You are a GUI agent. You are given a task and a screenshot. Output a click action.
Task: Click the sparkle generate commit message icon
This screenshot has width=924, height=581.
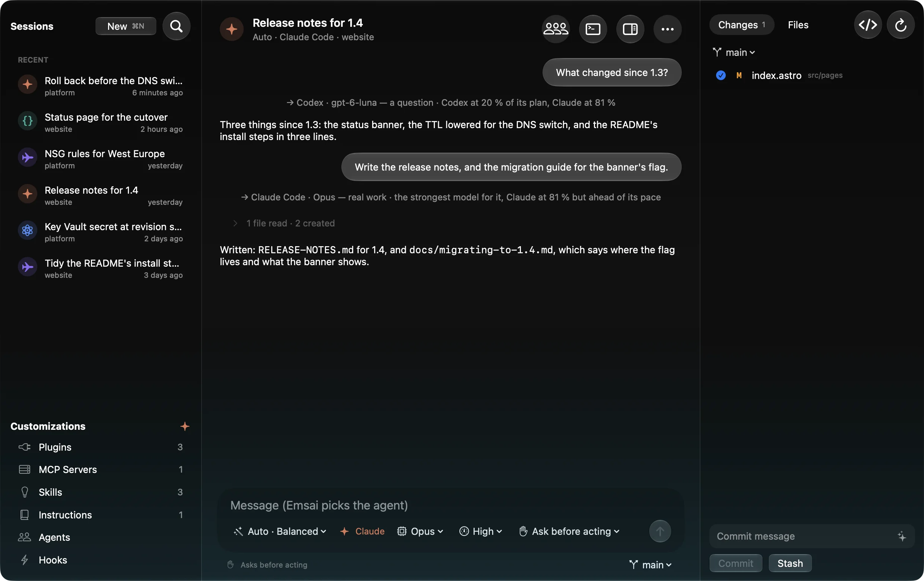[901, 536]
